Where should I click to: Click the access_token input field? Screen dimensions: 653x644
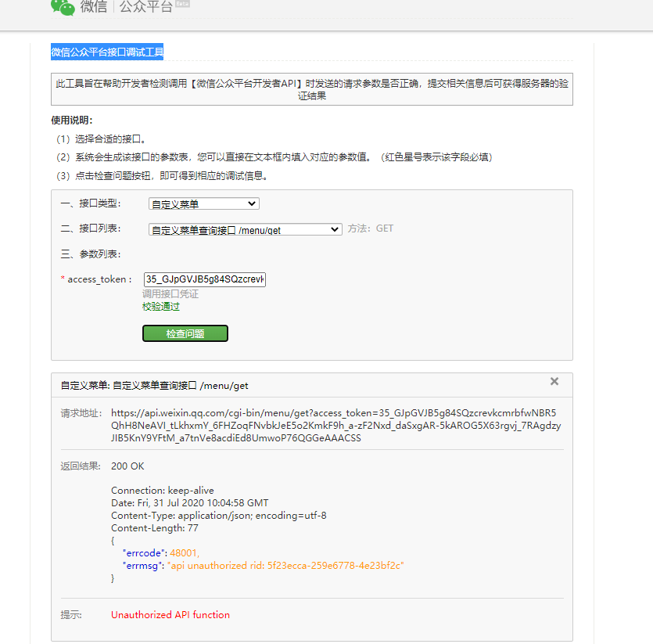204,279
